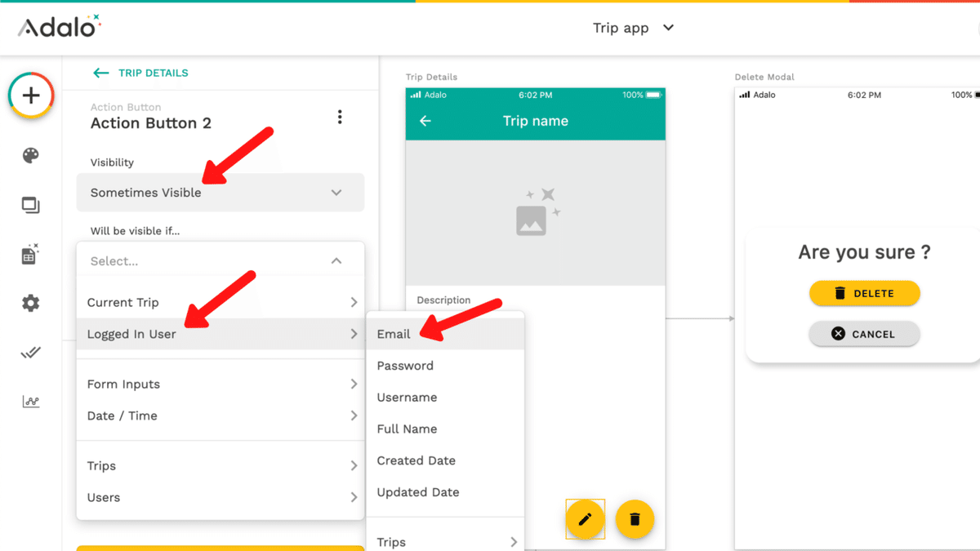Viewport: 980px width, 551px height.
Task: Click the back arrow beside Trip Details
Action: (101, 73)
